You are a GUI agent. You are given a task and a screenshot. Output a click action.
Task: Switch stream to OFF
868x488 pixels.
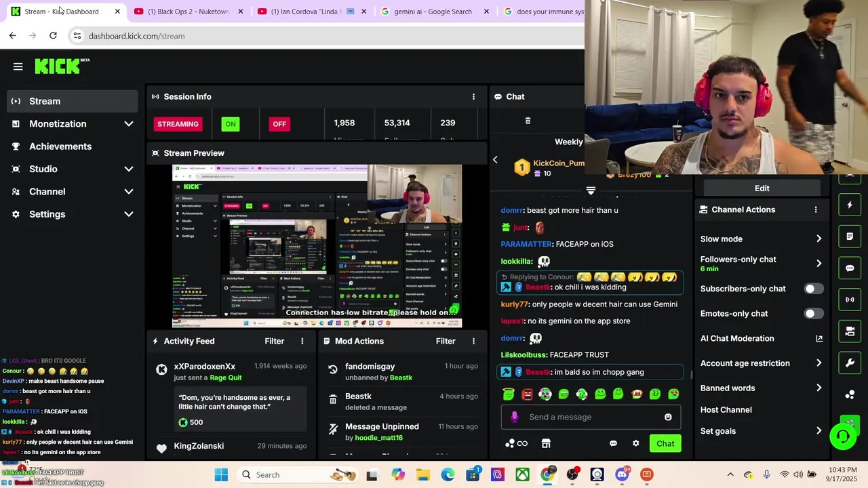[x=279, y=124]
